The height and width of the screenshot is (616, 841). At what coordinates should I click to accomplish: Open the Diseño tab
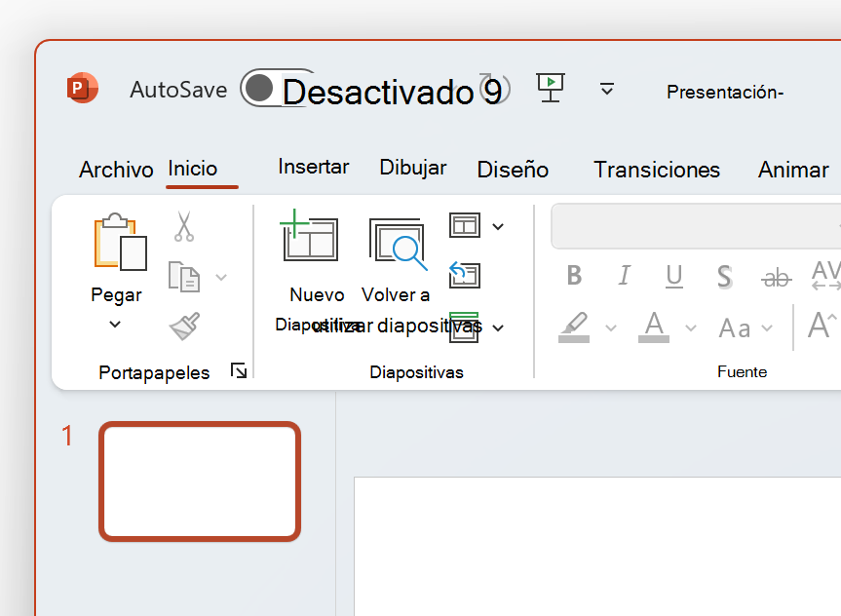(513, 170)
